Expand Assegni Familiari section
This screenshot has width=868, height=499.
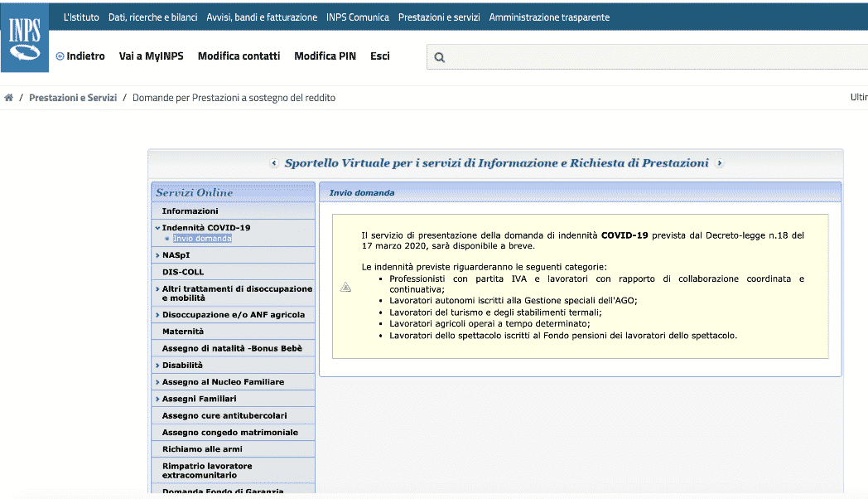tap(233, 399)
